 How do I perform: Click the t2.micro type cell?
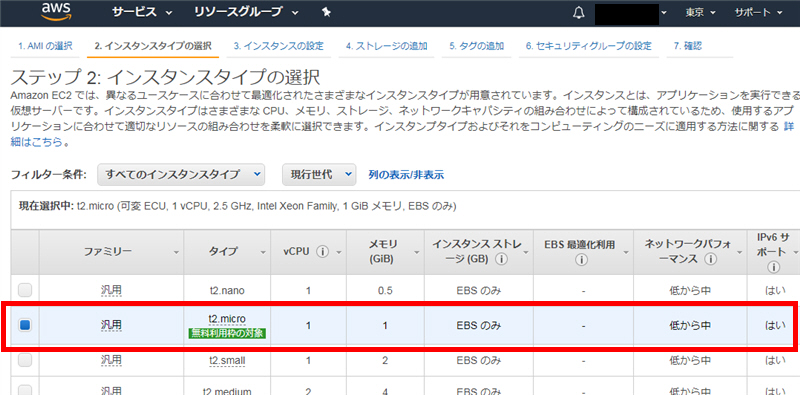(227, 319)
